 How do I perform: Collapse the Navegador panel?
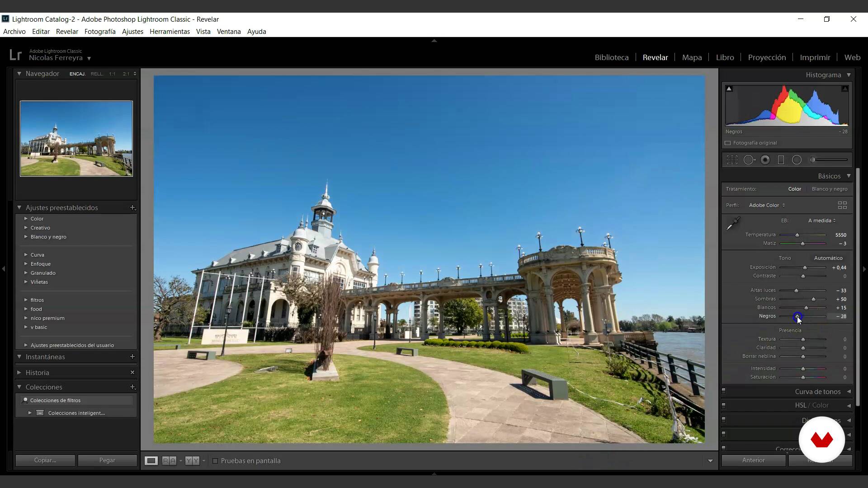19,73
